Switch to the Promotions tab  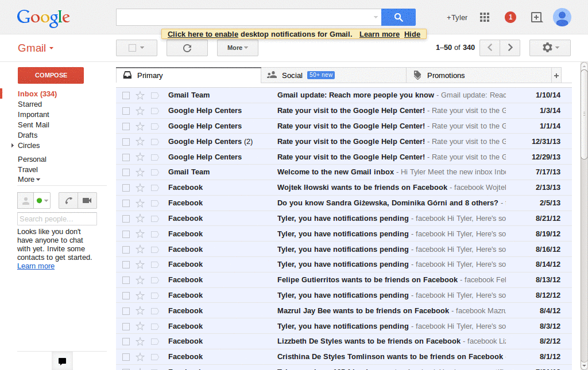[479, 76]
